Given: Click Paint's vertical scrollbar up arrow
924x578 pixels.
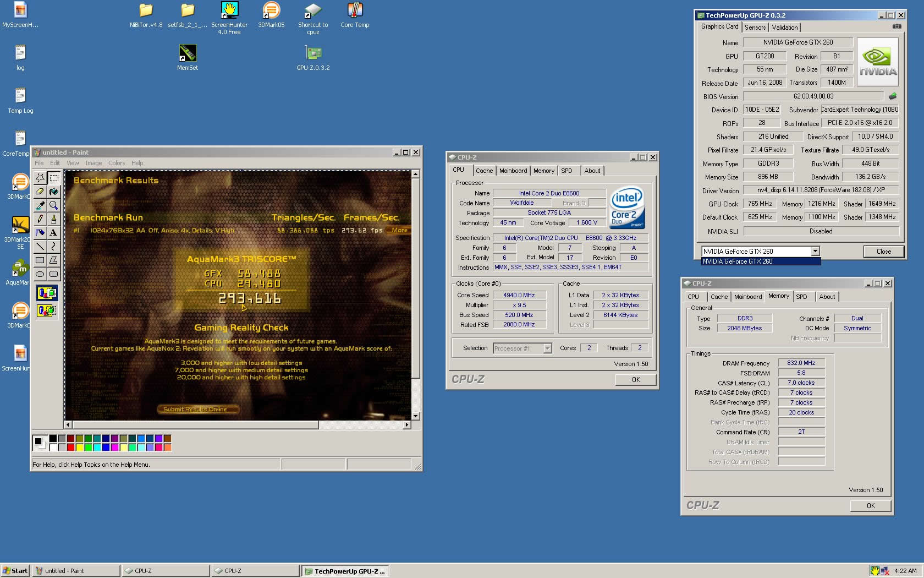Looking at the screenshot, I should 416,174.
